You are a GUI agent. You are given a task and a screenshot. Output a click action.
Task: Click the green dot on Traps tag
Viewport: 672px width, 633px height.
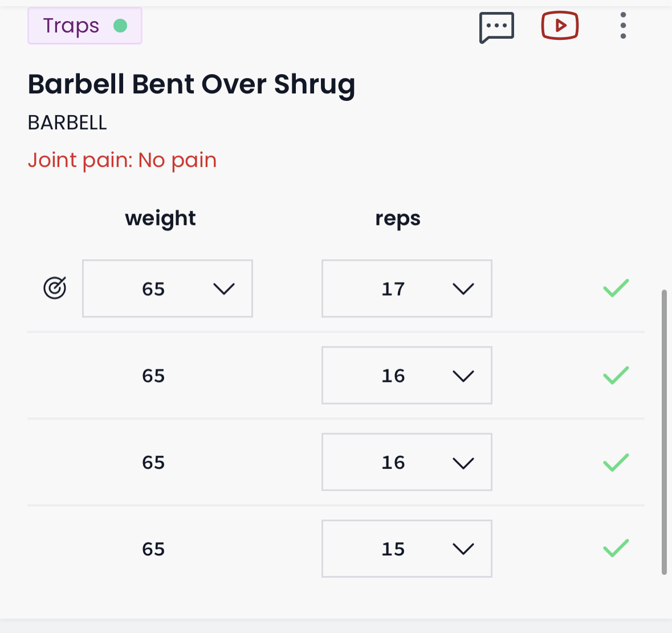(120, 26)
